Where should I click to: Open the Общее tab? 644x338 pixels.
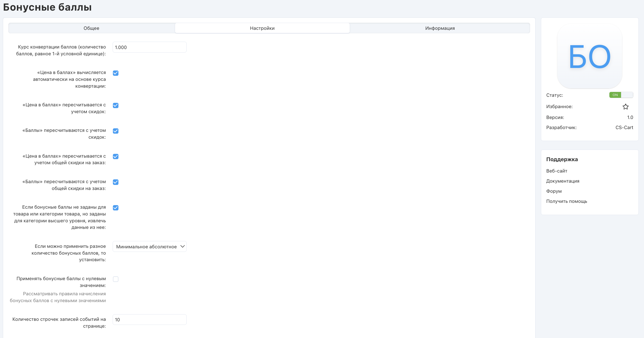91,28
